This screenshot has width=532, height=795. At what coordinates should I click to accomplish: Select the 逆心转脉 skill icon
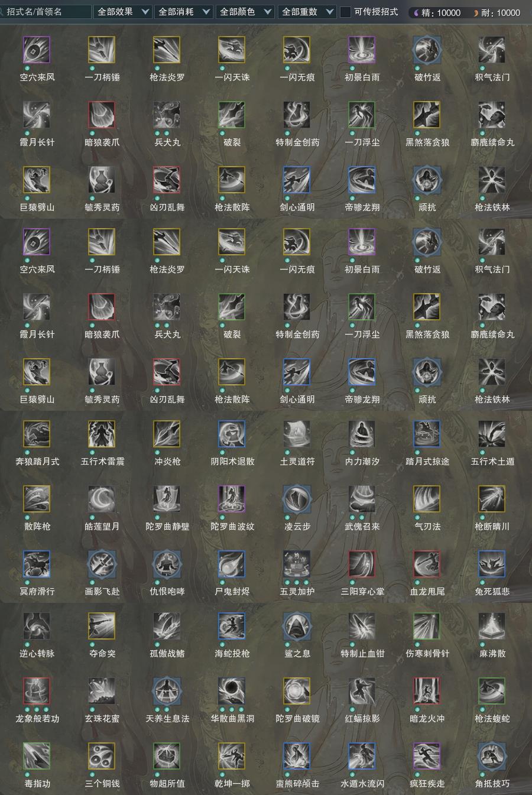(x=37, y=626)
